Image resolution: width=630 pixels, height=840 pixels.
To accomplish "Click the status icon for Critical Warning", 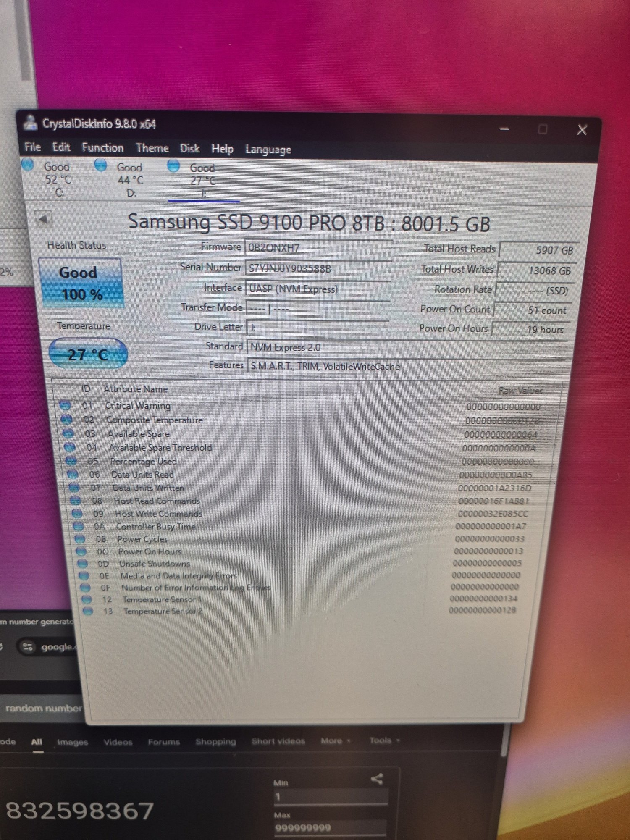I will tap(65, 405).
